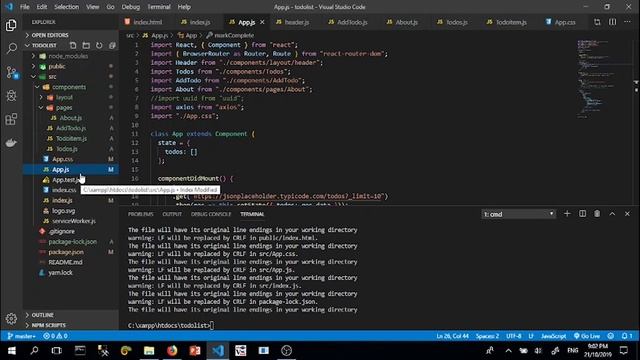Open About.js in the explorer tree
This screenshot has width=640, height=360.
pyautogui.click(x=71, y=118)
